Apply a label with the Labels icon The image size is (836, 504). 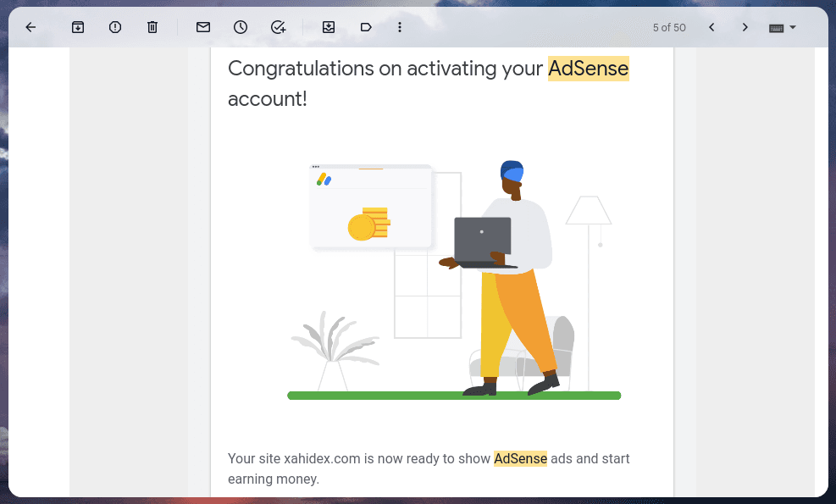coord(366,27)
